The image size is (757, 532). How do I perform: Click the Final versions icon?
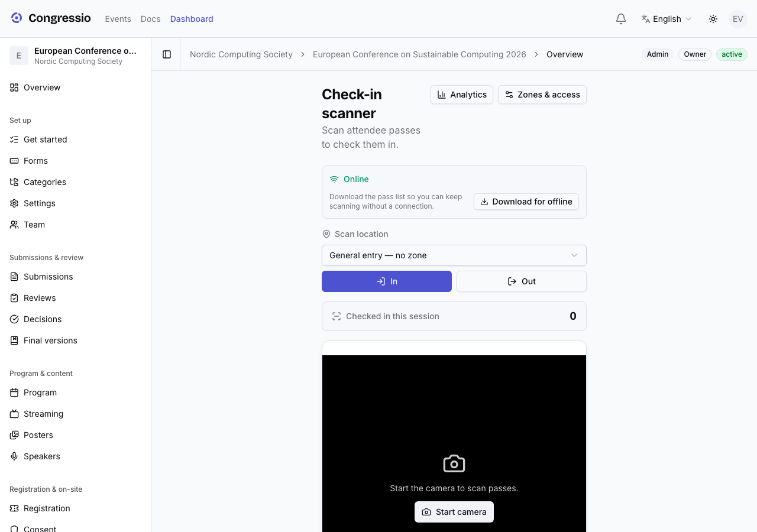(x=14, y=340)
